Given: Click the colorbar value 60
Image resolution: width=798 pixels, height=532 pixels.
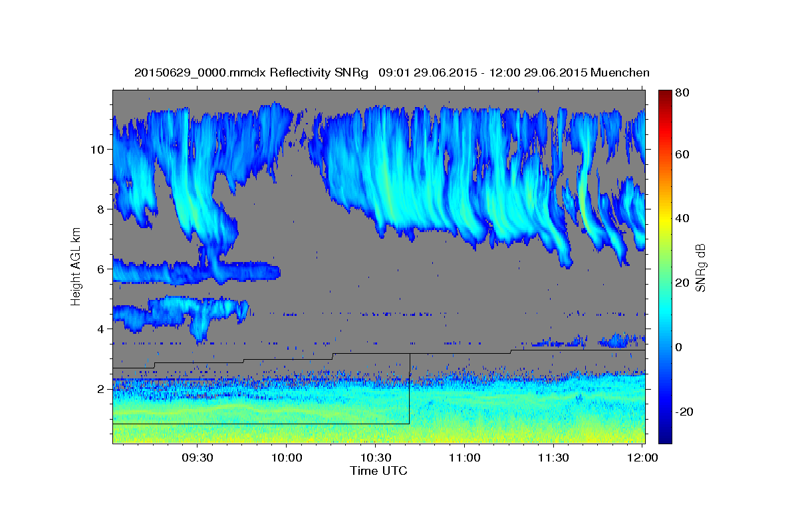Looking at the screenshot, I should click(683, 154).
